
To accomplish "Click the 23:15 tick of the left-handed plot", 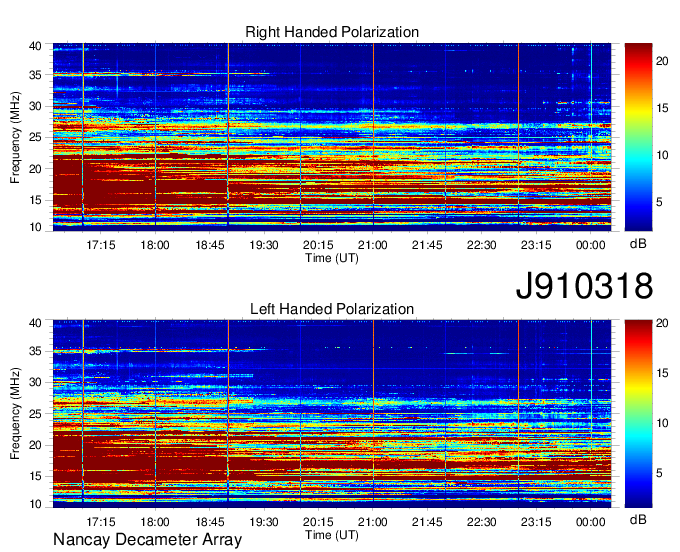I will pyautogui.click(x=536, y=522).
